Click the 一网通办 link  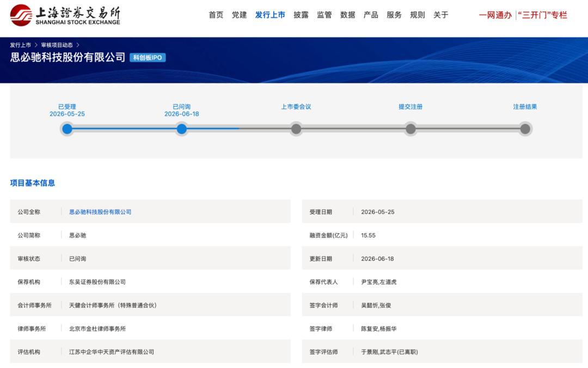point(495,15)
